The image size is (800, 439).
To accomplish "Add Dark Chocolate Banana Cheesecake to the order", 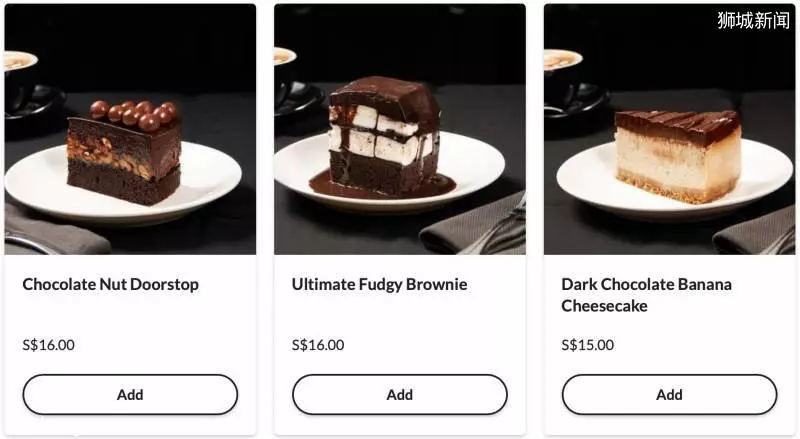I will (669, 395).
